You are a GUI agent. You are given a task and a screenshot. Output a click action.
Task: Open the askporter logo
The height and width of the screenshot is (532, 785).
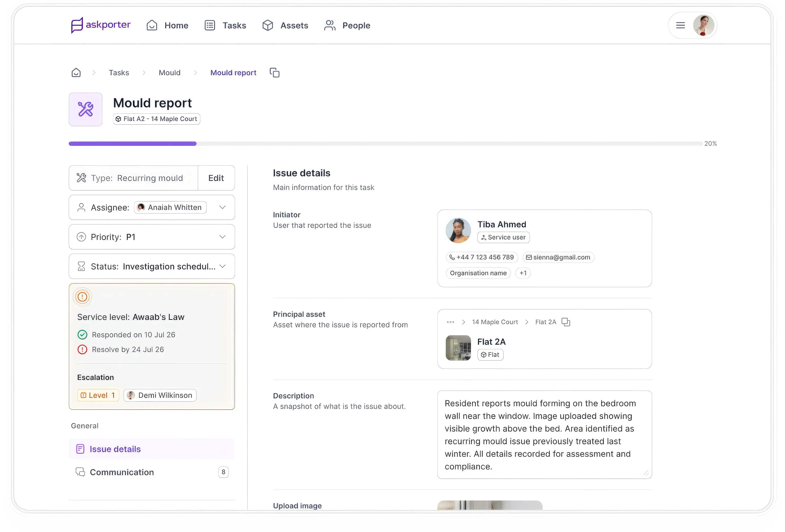pos(100,25)
